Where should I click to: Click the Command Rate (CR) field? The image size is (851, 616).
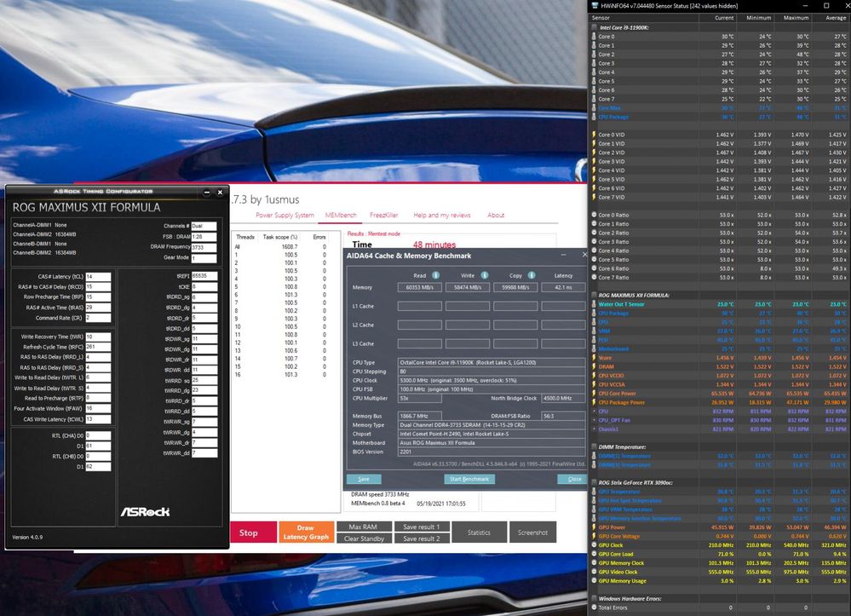click(x=98, y=318)
